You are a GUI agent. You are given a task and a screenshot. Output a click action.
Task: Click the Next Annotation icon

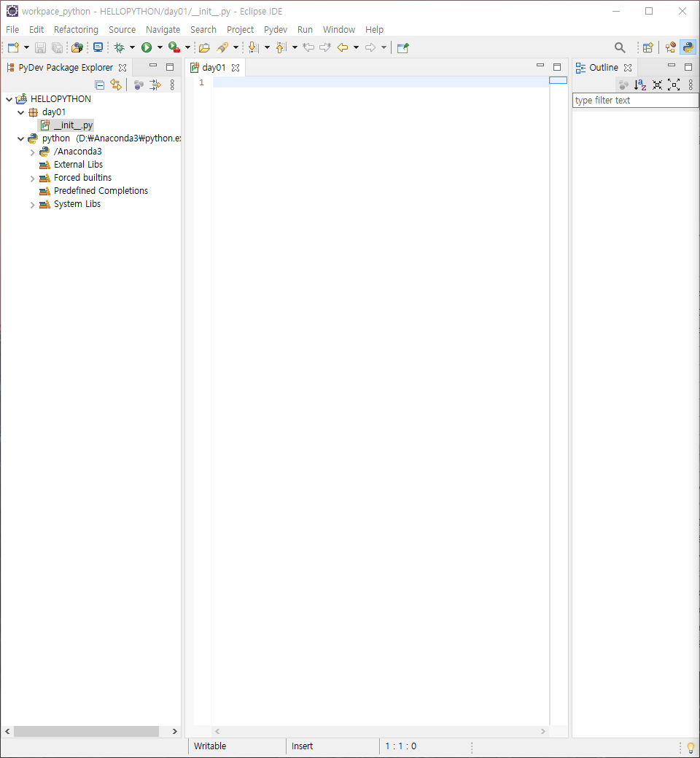tap(253, 47)
